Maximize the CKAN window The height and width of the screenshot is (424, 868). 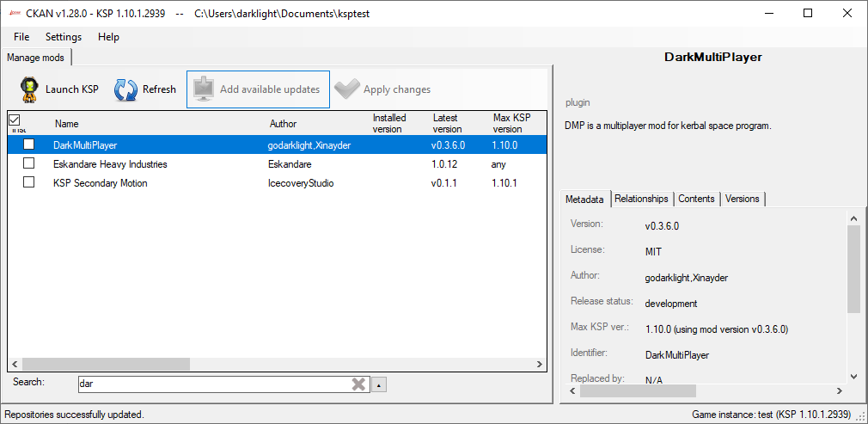808,13
